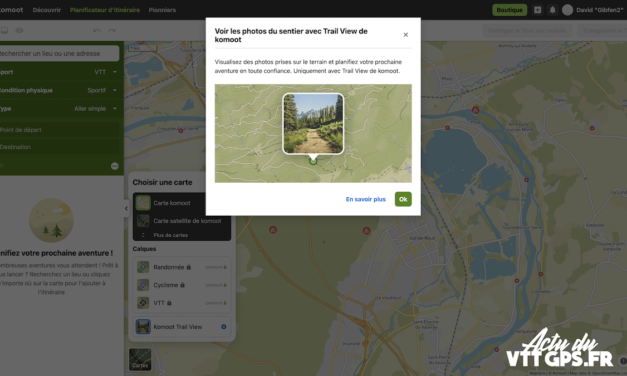Click the red highlight marker below the dialog left
Viewport: 627px width, 376px height.
click(273, 230)
